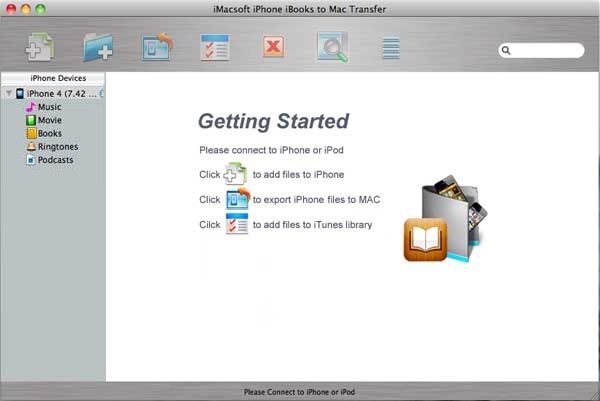
Task: Click the magnifier icon in search box
Action: point(506,50)
